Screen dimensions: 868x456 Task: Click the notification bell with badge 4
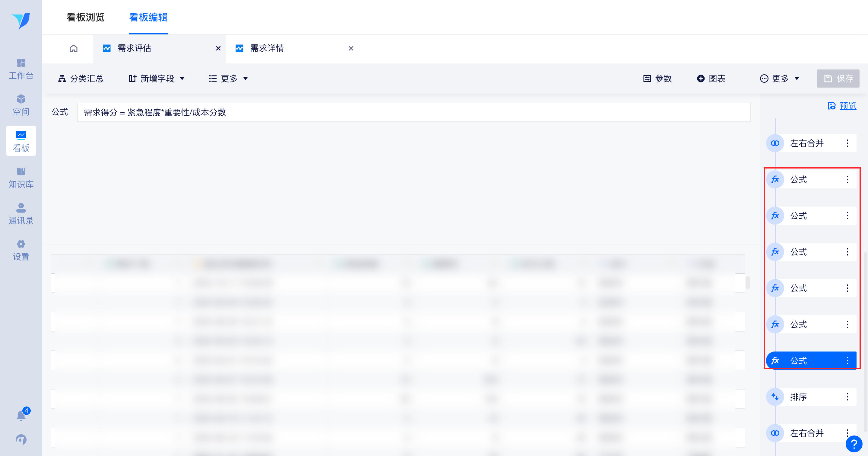tap(21, 416)
